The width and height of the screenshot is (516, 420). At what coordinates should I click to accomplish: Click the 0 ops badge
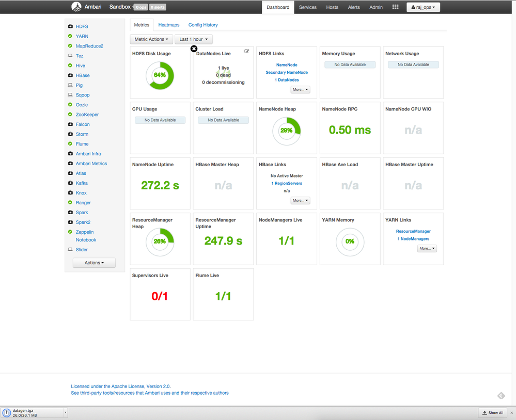(141, 7)
